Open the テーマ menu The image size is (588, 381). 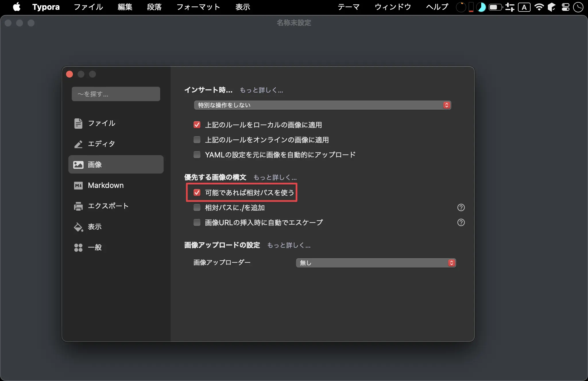pyautogui.click(x=349, y=7)
